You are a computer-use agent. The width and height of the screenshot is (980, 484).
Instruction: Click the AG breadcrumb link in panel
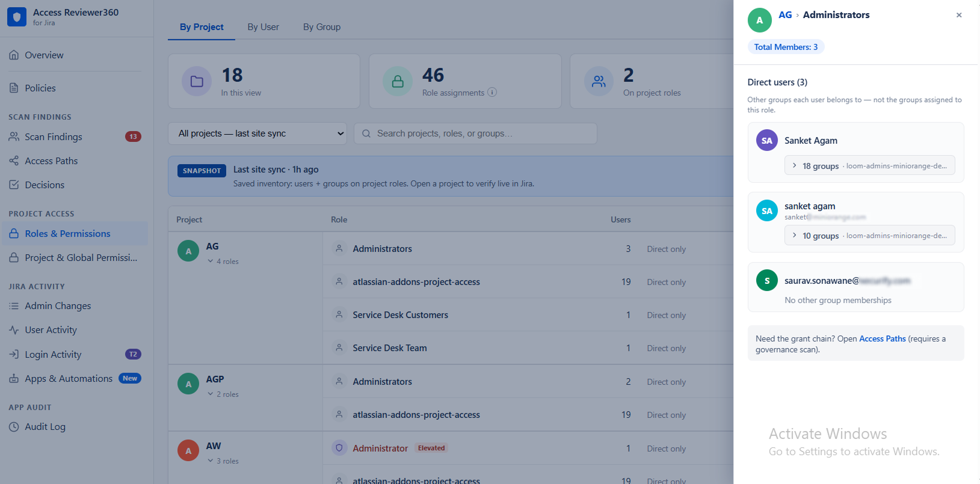785,15
